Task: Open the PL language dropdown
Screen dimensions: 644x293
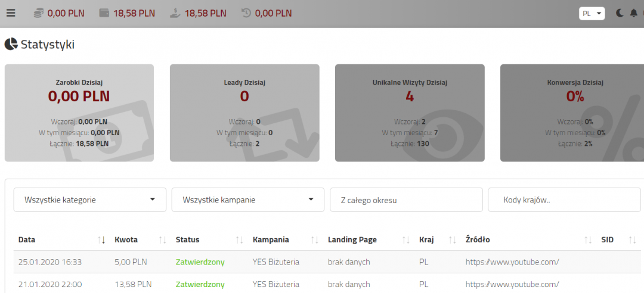Action: (592, 13)
